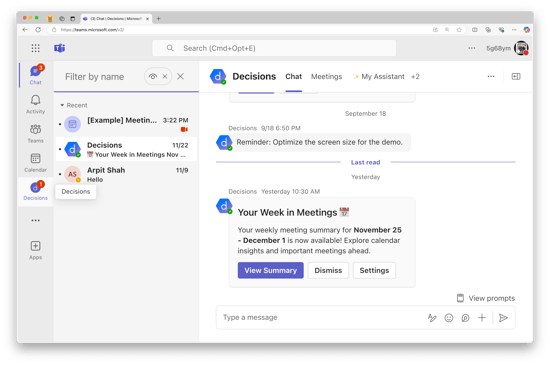Open a new browser tab
The image size is (550, 365).
(159, 19)
